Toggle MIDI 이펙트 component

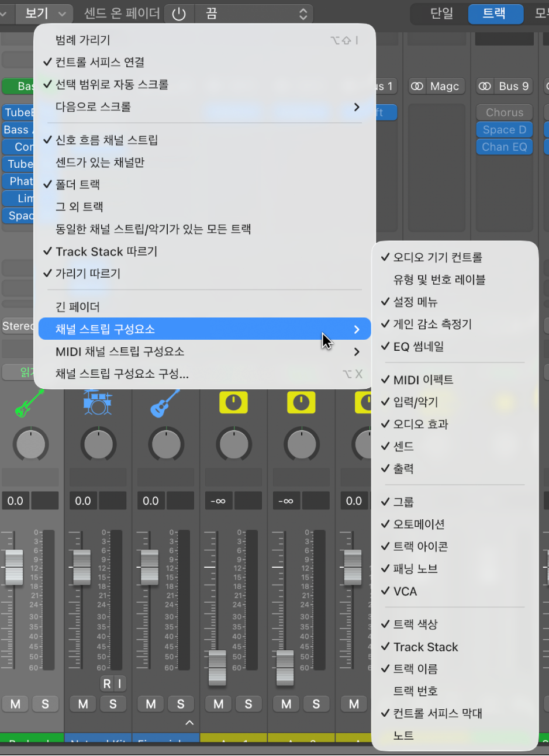[x=455, y=379]
